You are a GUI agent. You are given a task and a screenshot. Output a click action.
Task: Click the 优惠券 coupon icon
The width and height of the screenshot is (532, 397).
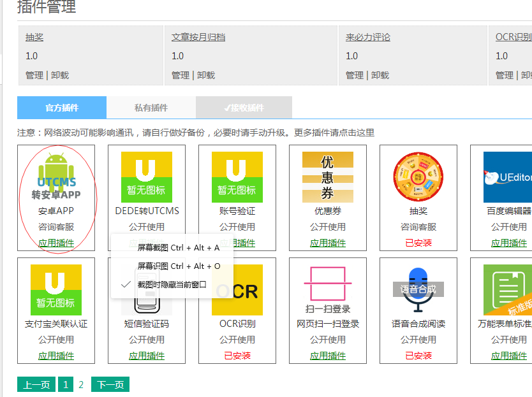pyautogui.click(x=328, y=177)
